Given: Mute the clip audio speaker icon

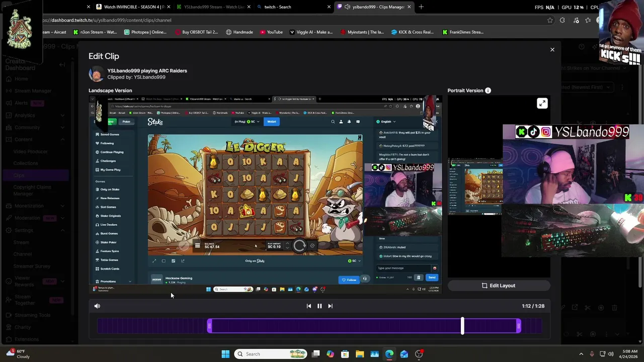Looking at the screenshot, I should click(97, 306).
